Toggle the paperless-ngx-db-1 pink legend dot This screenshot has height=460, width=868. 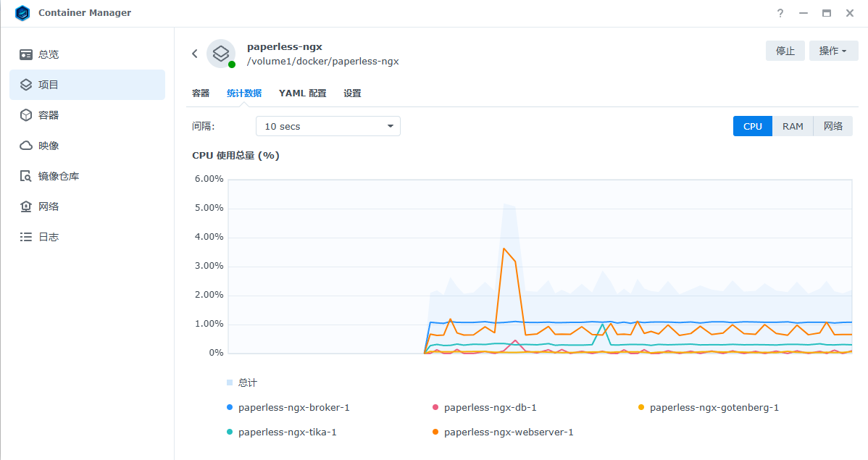point(435,407)
